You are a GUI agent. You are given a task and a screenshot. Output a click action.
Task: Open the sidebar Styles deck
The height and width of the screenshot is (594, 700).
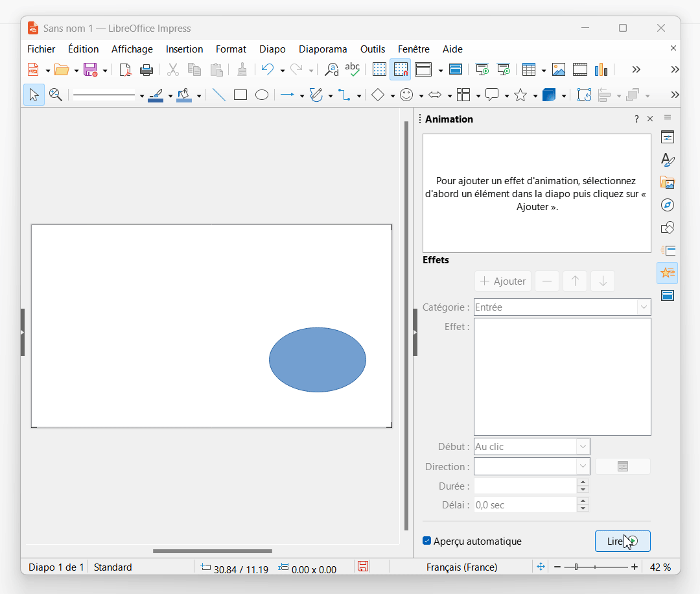point(668,160)
